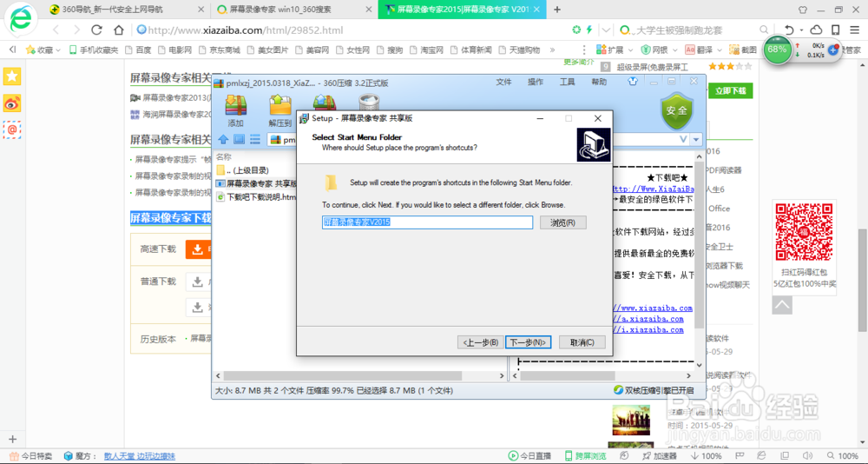The width and height of the screenshot is (868, 464).
Task: Click the 下一步(N)> button in Setup
Action: [528, 342]
